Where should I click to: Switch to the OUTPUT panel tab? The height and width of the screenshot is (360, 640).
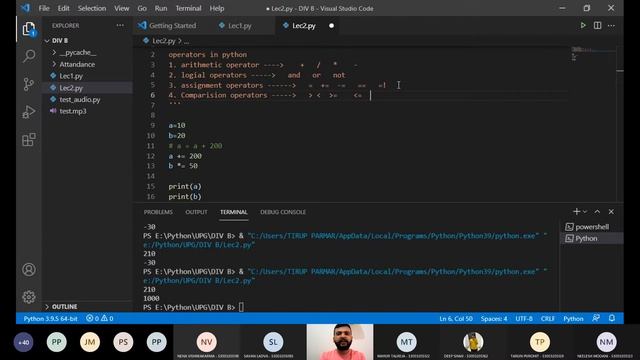pyautogui.click(x=196, y=212)
